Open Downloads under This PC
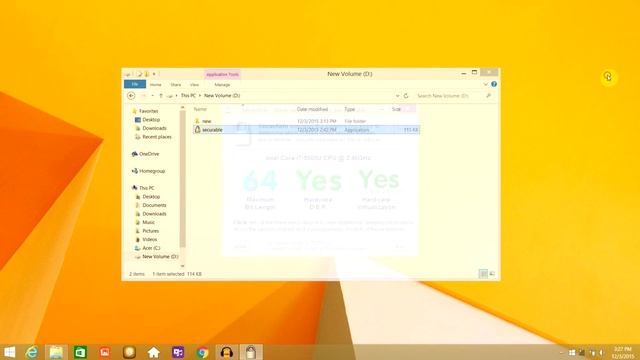This screenshot has width=640, height=360. pyautogui.click(x=154, y=214)
